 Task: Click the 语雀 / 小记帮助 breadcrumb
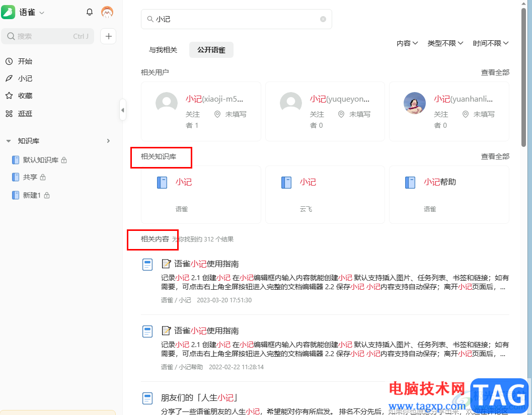pos(182,367)
